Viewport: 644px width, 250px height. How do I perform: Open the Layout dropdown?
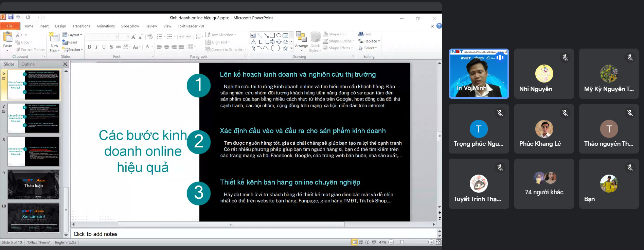tap(72, 35)
